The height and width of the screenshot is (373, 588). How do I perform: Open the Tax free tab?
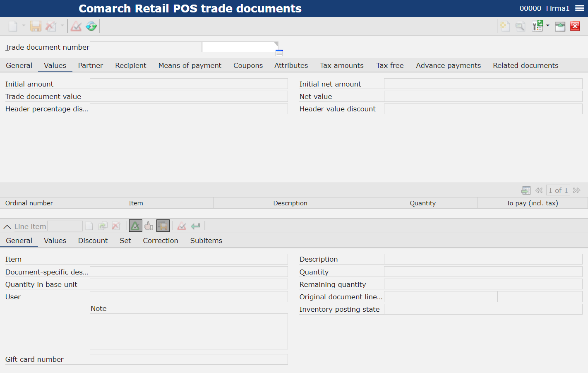(x=390, y=65)
